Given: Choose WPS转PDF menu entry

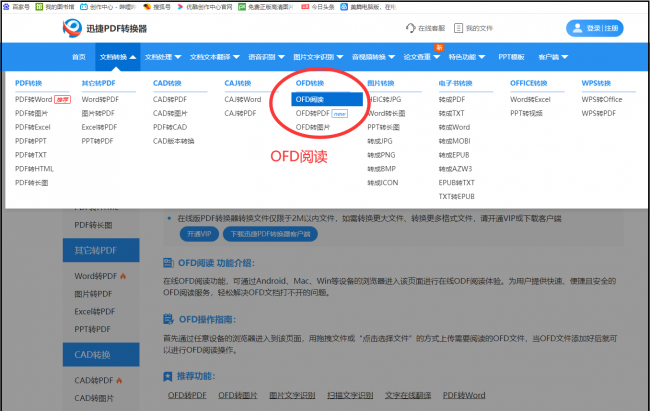Looking at the screenshot, I should [599, 113].
